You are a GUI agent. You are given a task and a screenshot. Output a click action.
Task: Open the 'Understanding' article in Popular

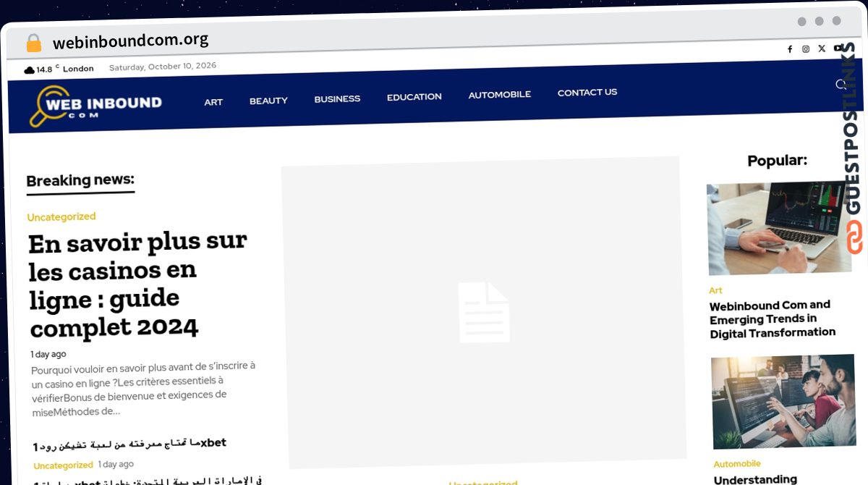pyautogui.click(x=755, y=479)
